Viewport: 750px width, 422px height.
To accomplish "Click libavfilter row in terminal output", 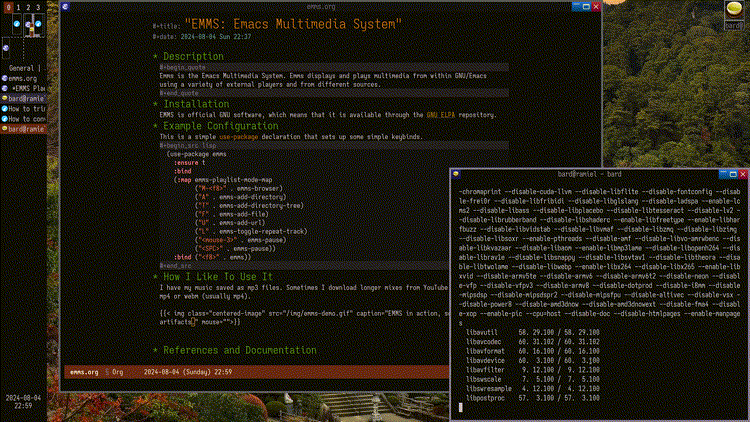I will click(x=532, y=370).
